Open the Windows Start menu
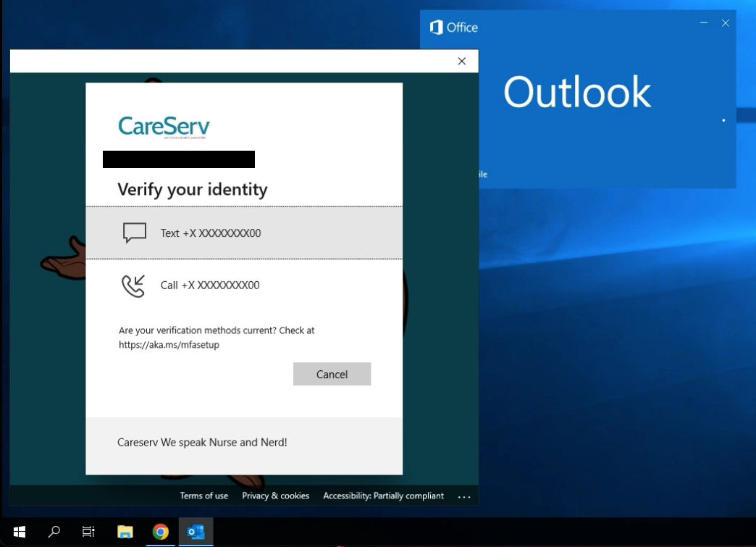This screenshot has width=756, height=547. (20, 532)
